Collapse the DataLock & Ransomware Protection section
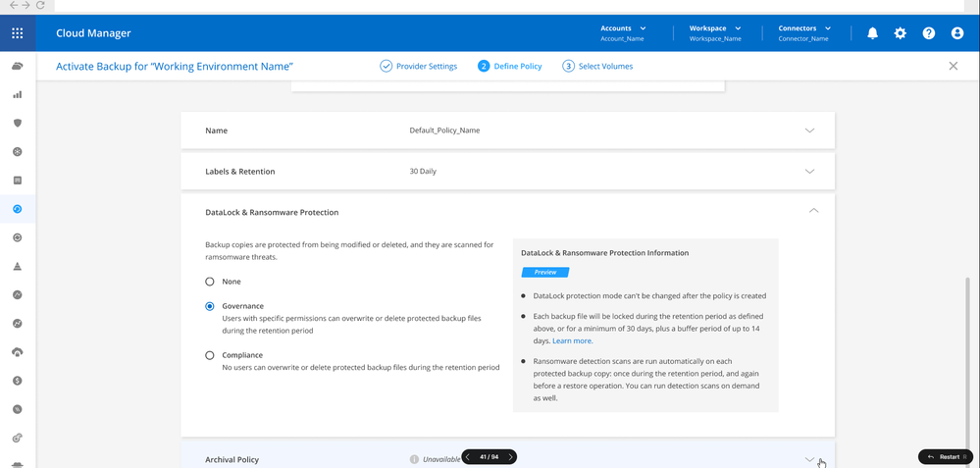The image size is (980, 468). pos(813,210)
